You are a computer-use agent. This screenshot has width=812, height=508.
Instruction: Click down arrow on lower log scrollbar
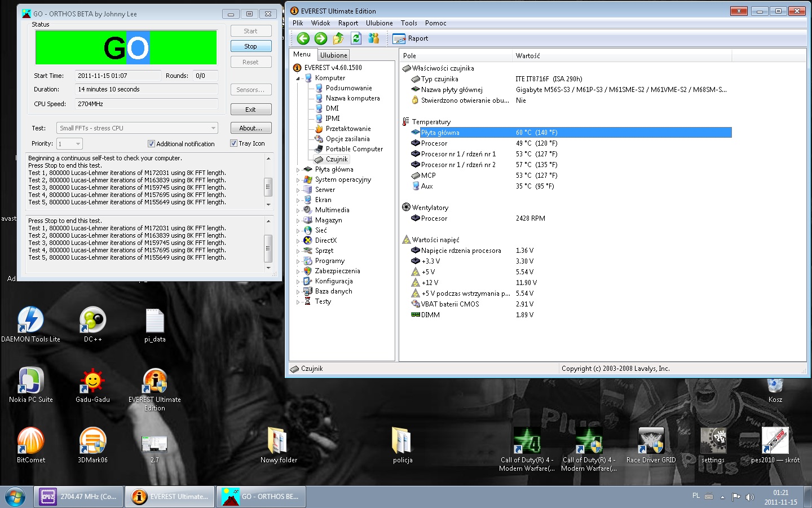tap(268, 269)
